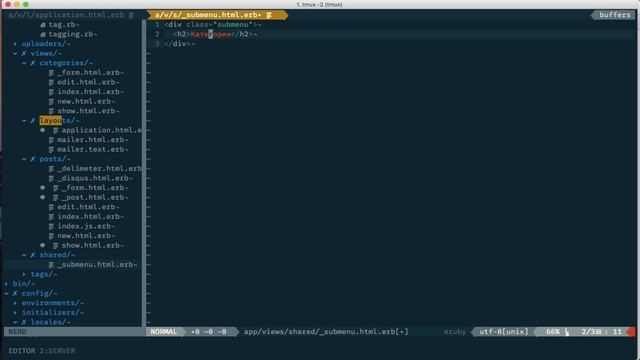Open categories _form.html.erb file

[90, 73]
